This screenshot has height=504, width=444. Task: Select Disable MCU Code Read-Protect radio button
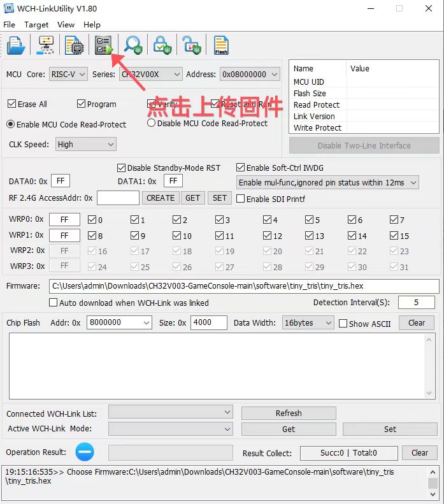151,123
